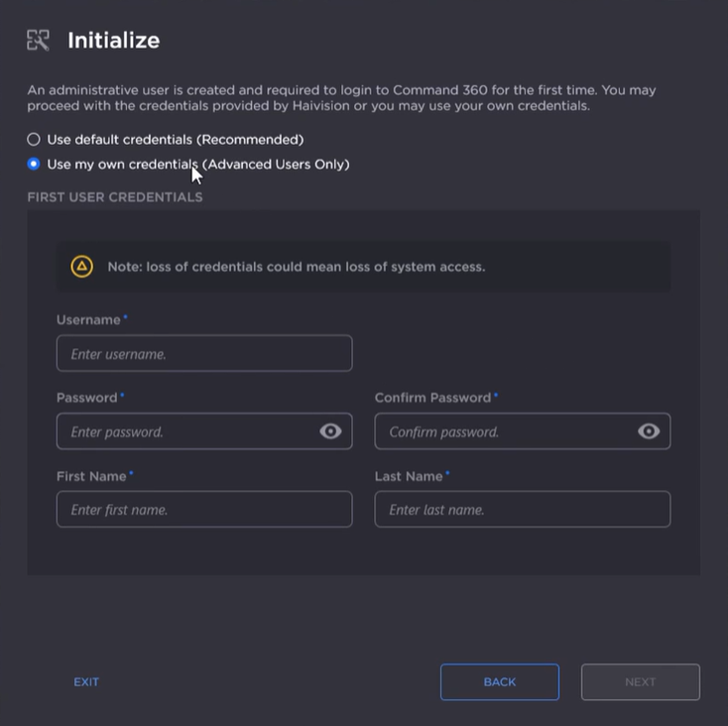Click the Username field label
This screenshot has width=728, height=726.
pyautogui.click(x=88, y=320)
